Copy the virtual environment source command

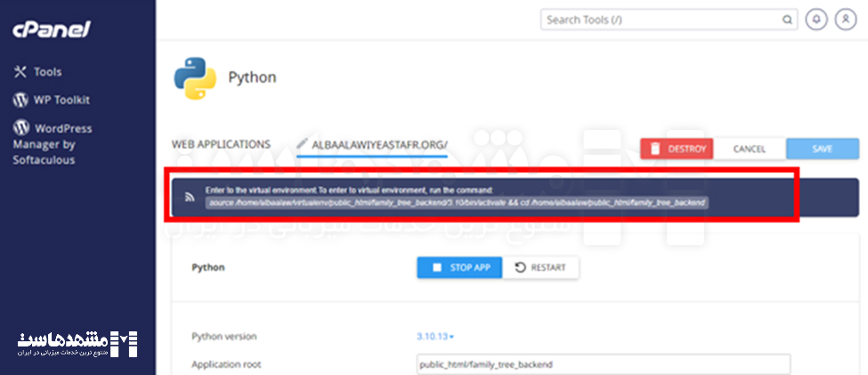[458, 203]
